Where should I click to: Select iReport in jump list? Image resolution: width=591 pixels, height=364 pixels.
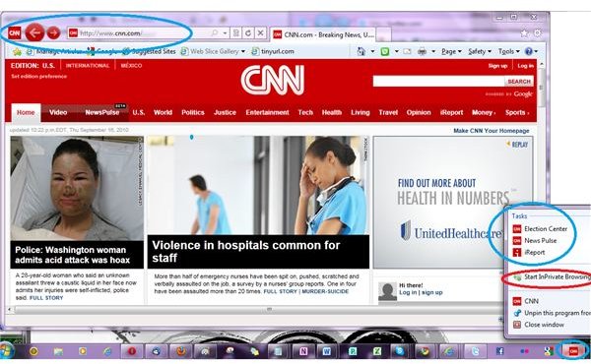[529, 252]
